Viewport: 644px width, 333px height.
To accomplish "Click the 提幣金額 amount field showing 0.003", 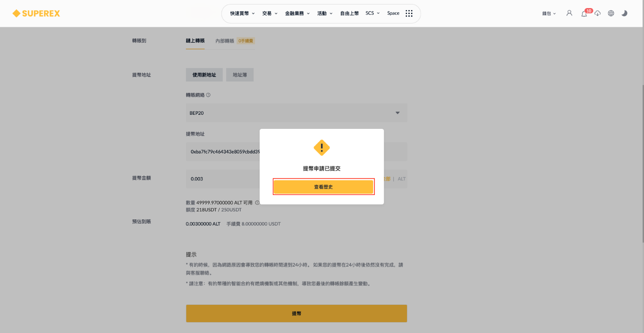I will pos(296,179).
